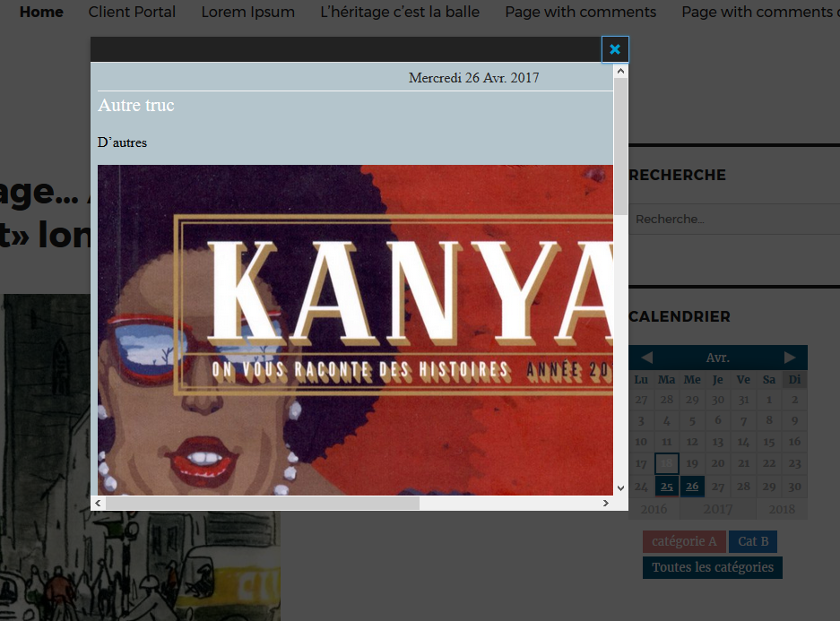The image size is (840, 621).
Task: Click the popup's scroll down arrow
Action: coord(620,488)
